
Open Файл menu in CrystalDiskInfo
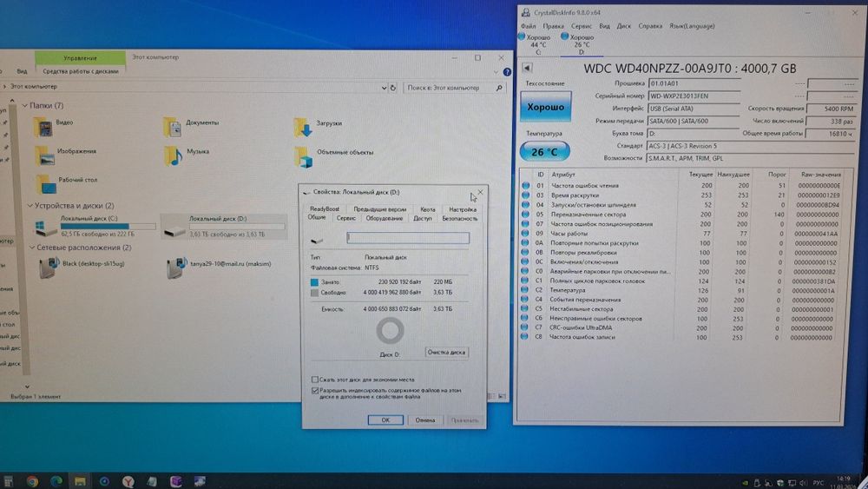tap(528, 26)
